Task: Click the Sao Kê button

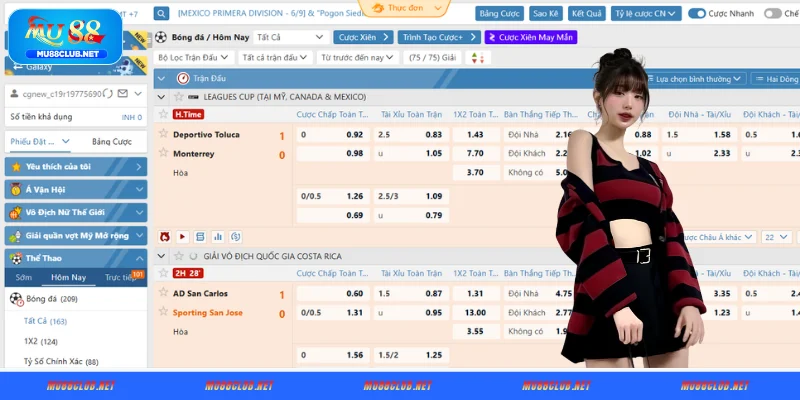Action: click(x=545, y=13)
